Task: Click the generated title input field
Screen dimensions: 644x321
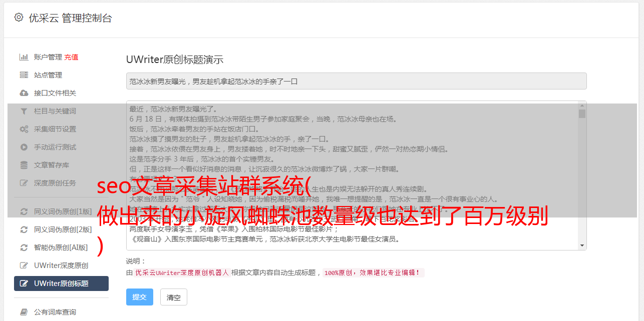Action: pyautogui.click(x=356, y=81)
